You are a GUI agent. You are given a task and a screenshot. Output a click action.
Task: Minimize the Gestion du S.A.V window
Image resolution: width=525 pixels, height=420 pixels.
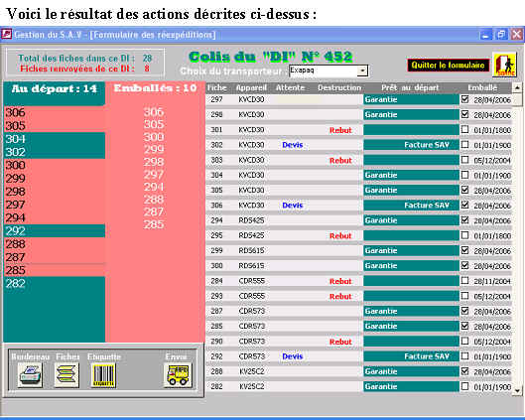486,35
